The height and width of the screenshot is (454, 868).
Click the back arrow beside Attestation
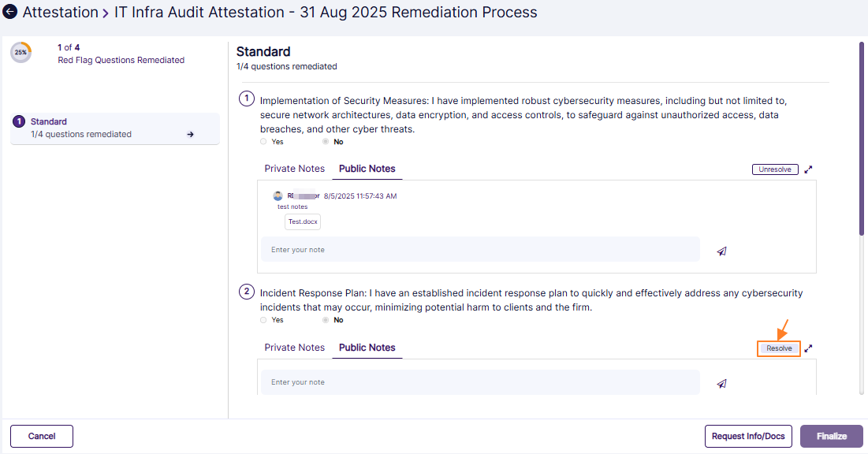tap(10, 13)
